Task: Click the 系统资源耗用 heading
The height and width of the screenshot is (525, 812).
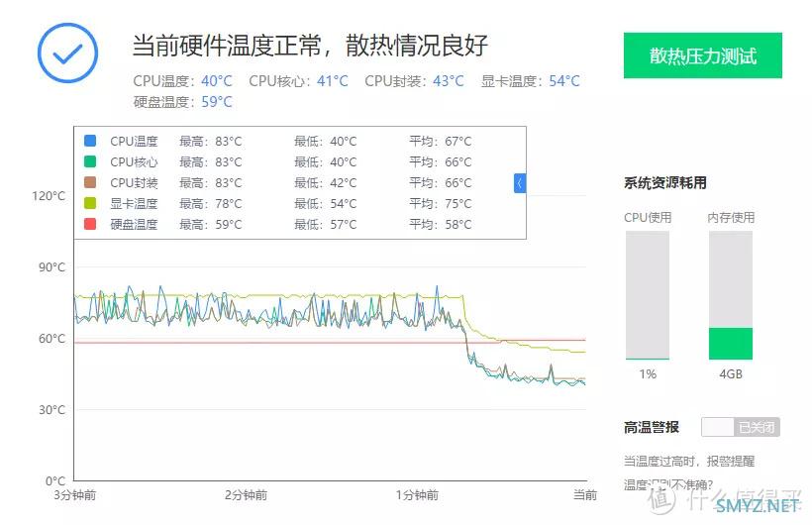Action: click(665, 183)
